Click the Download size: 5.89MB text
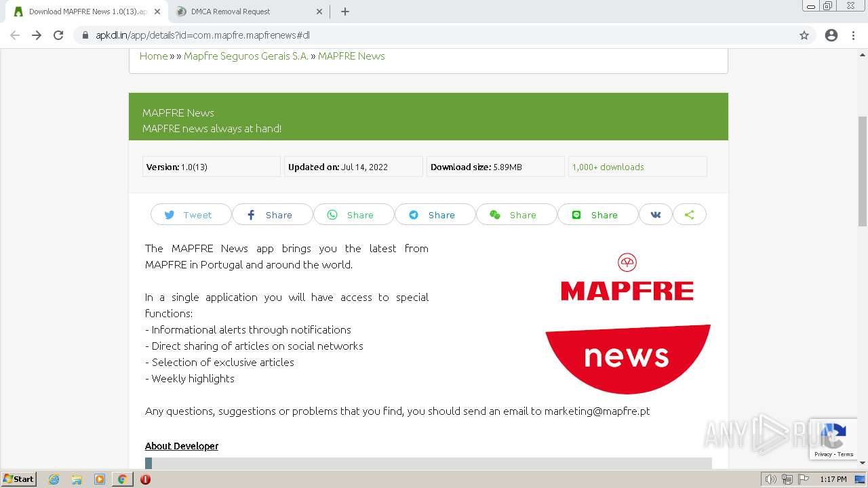 tap(476, 167)
